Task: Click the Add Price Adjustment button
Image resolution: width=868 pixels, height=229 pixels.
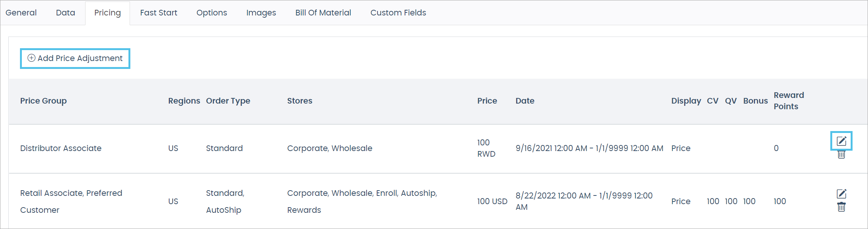Action: (75, 58)
